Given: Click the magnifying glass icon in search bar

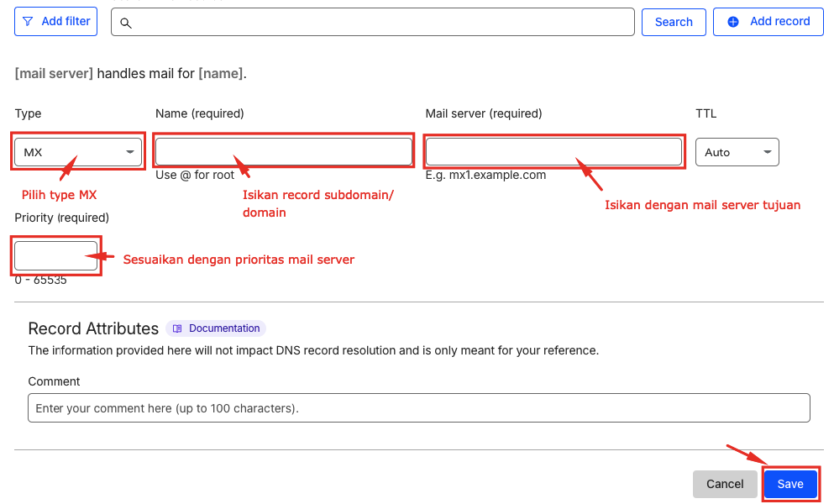Looking at the screenshot, I should pyautogui.click(x=126, y=23).
